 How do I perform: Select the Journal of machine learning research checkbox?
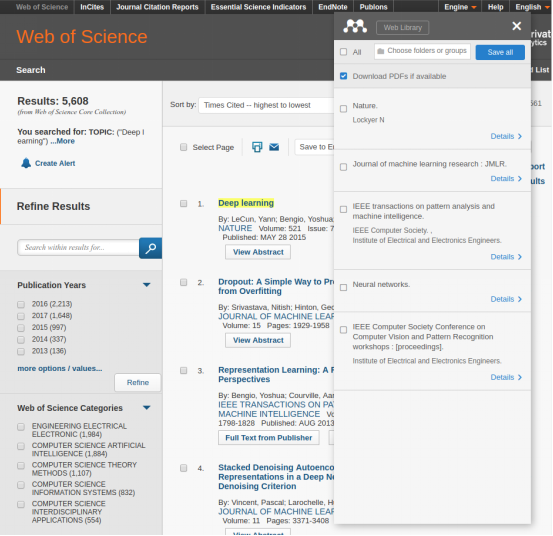(344, 167)
